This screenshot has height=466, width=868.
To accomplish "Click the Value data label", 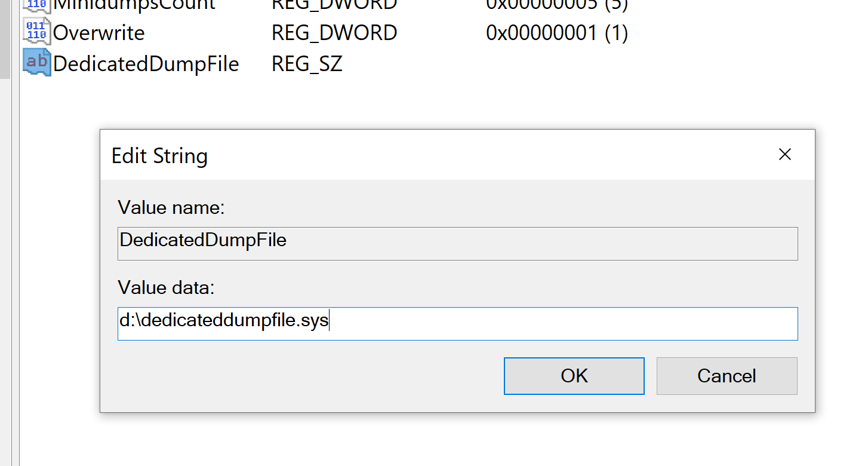I will 166,288.
